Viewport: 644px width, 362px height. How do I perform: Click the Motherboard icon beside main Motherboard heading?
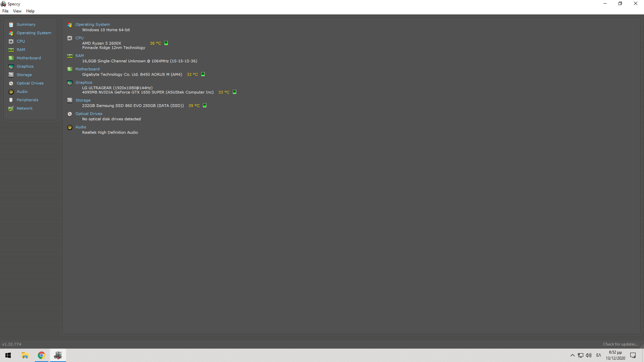[x=70, y=69]
